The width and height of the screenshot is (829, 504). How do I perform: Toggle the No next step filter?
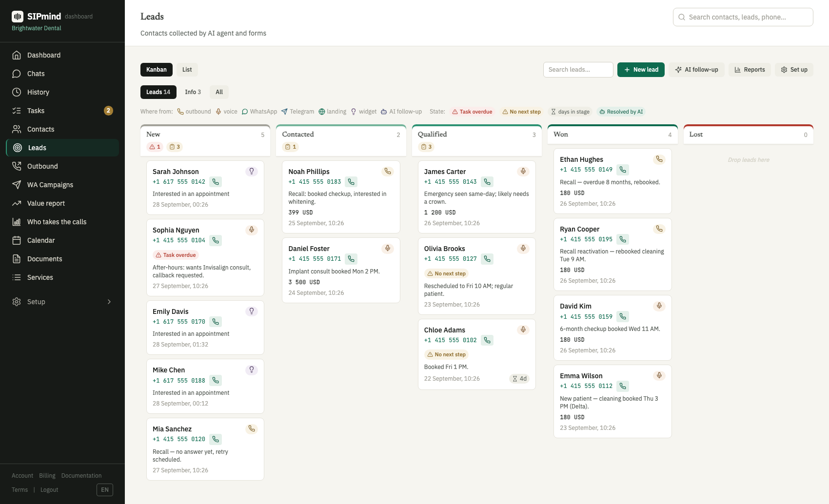(521, 112)
